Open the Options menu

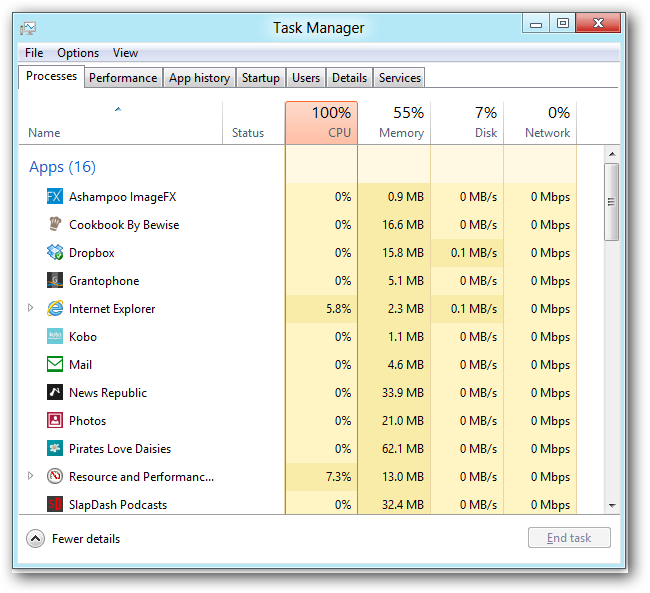pos(78,53)
